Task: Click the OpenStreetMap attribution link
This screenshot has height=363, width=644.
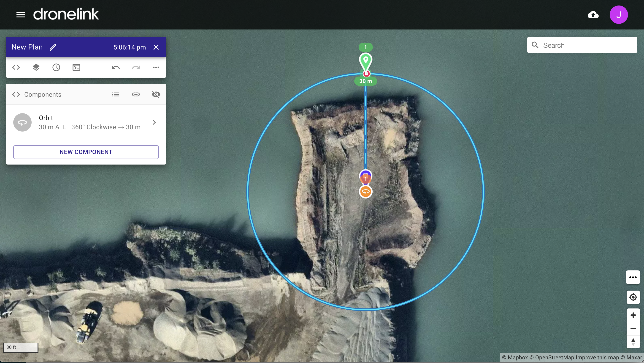Action: tap(552, 357)
